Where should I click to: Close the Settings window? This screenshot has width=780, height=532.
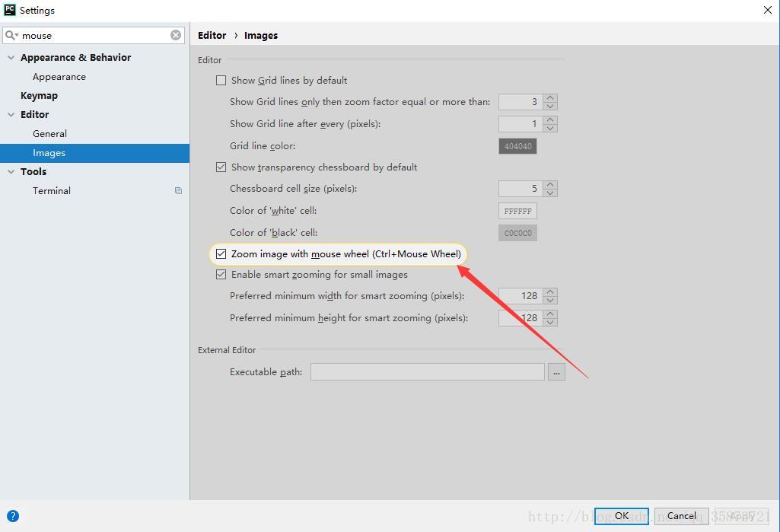tap(768, 10)
